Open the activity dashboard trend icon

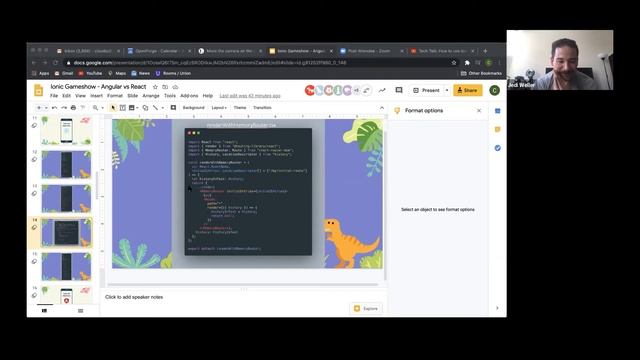point(382,90)
